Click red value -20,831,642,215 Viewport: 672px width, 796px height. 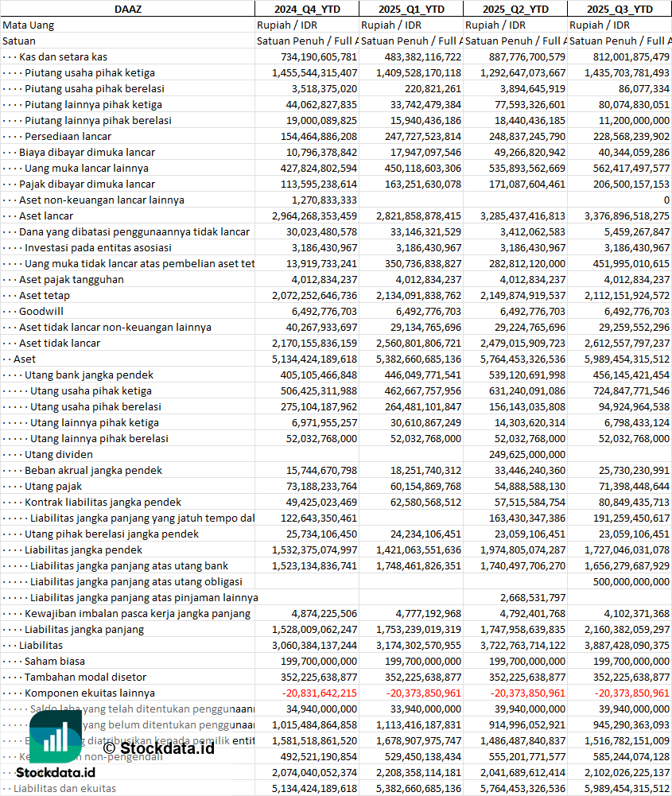point(320,693)
